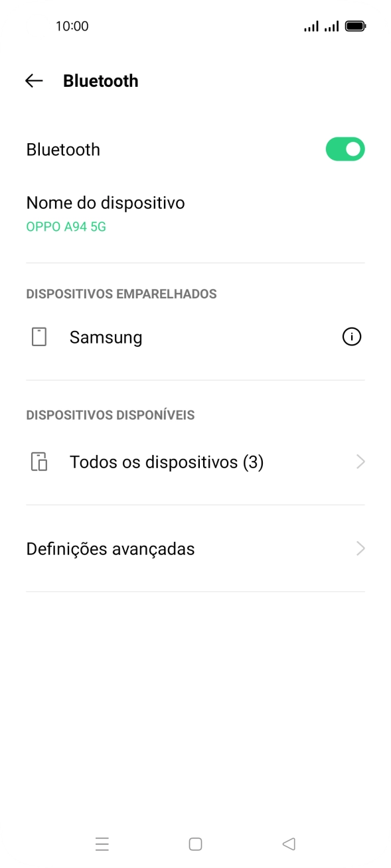Tap the back arrow next to Bluetooth title
The height and width of the screenshot is (868, 391).
33,80
